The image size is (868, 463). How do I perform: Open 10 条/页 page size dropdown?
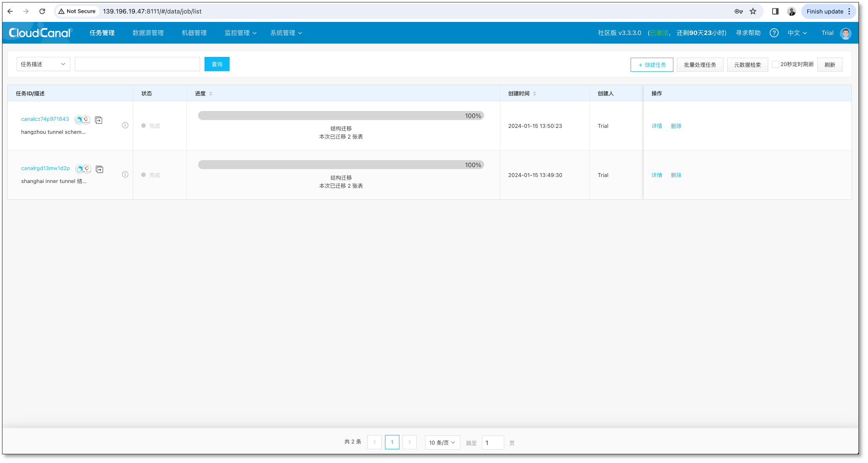442,443
